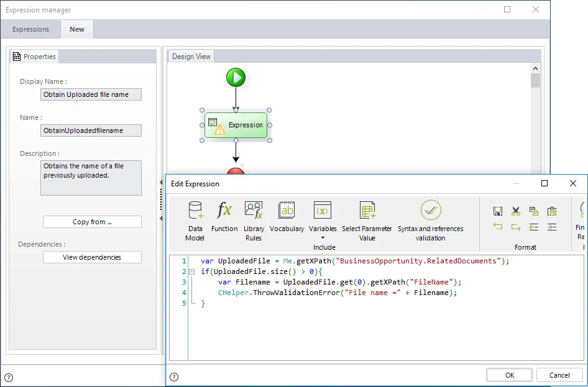Undo last edit in expression editor
Screen dimensions: 588x387
(x=498, y=226)
